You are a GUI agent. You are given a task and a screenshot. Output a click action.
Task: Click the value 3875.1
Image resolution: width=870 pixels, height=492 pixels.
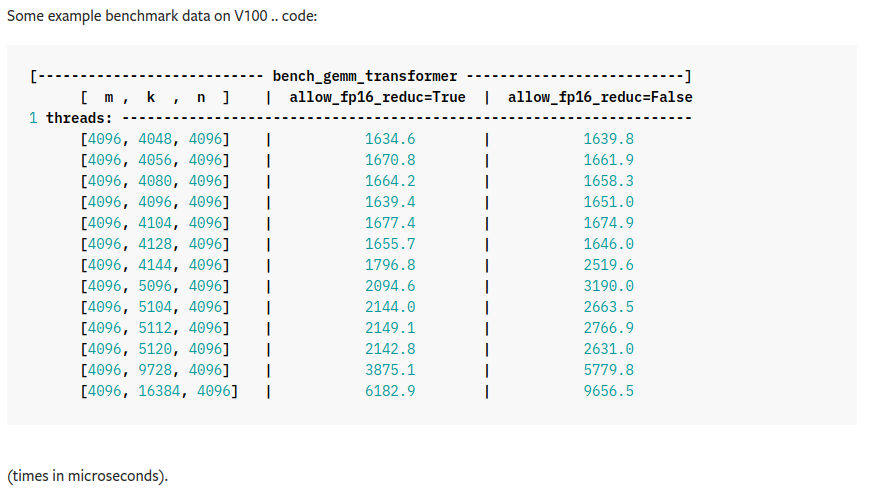point(390,371)
